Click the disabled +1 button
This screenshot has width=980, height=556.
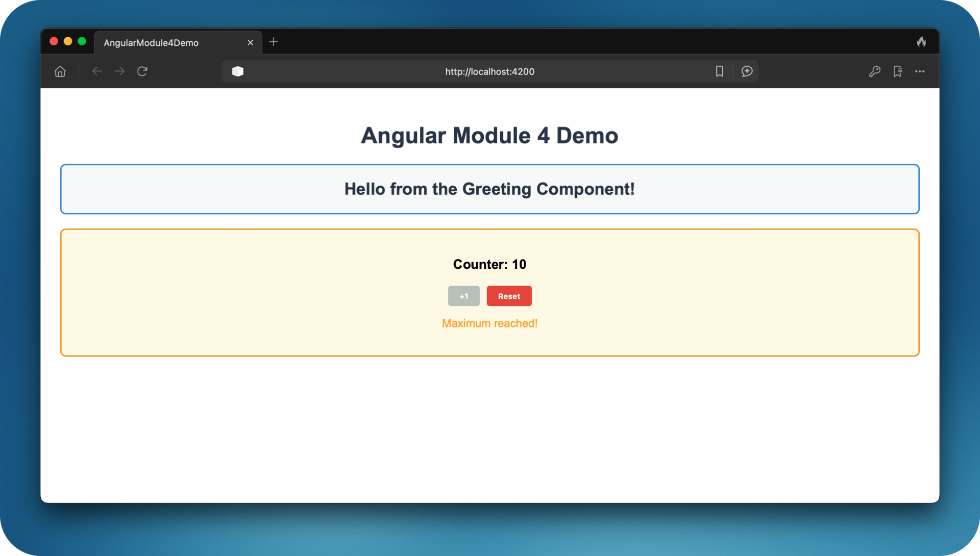pyautogui.click(x=463, y=296)
